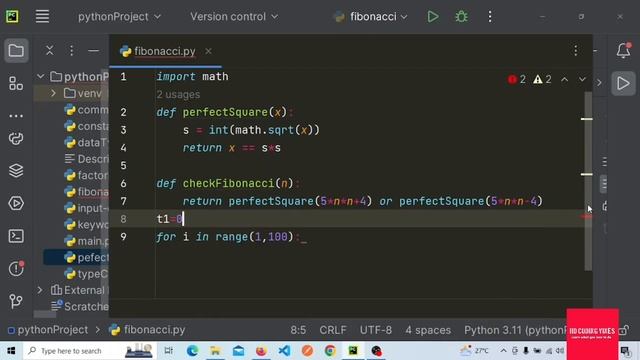Open the pythonProject project dropdown
The width and height of the screenshot is (640, 360).
click(x=119, y=17)
